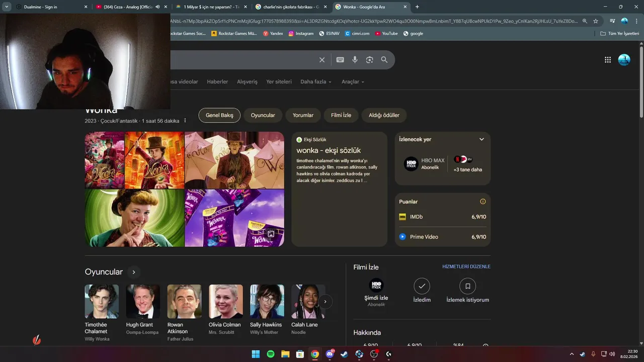Open Microsoft Store from the taskbar
The image size is (644, 362).
300,354
